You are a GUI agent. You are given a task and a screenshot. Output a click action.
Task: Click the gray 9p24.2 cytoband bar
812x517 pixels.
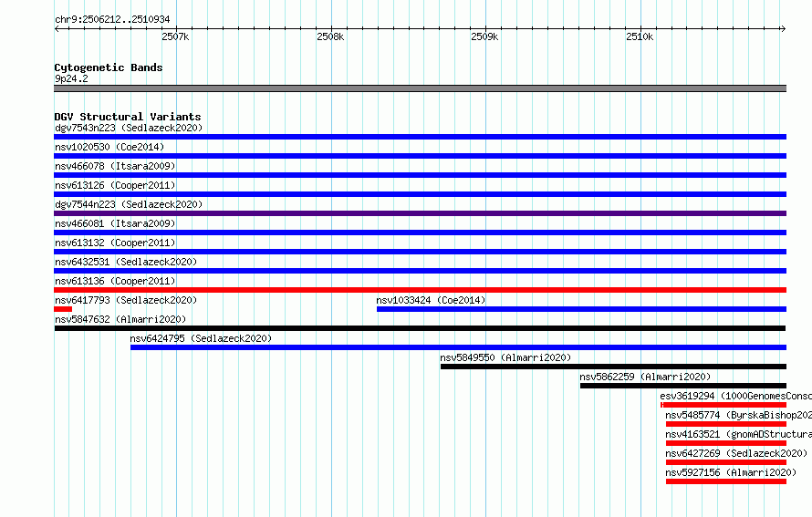click(420, 88)
